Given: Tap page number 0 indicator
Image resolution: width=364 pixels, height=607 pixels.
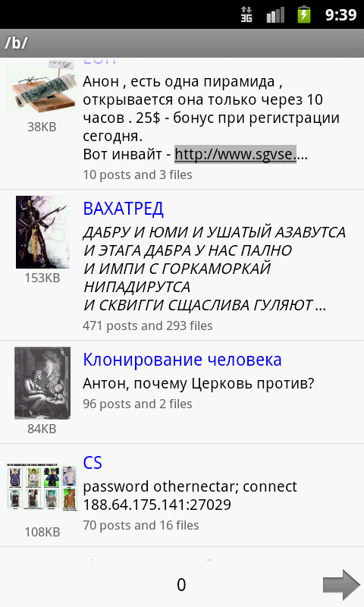Looking at the screenshot, I should [181, 585].
